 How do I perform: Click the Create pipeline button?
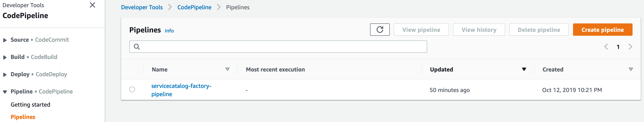pyautogui.click(x=602, y=30)
